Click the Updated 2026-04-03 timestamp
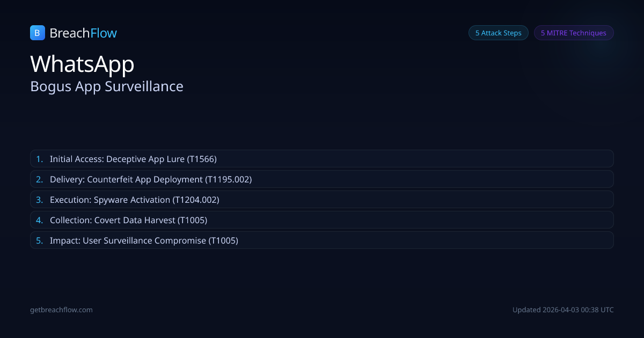Image resolution: width=644 pixels, height=338 pixels. [563, 310]
